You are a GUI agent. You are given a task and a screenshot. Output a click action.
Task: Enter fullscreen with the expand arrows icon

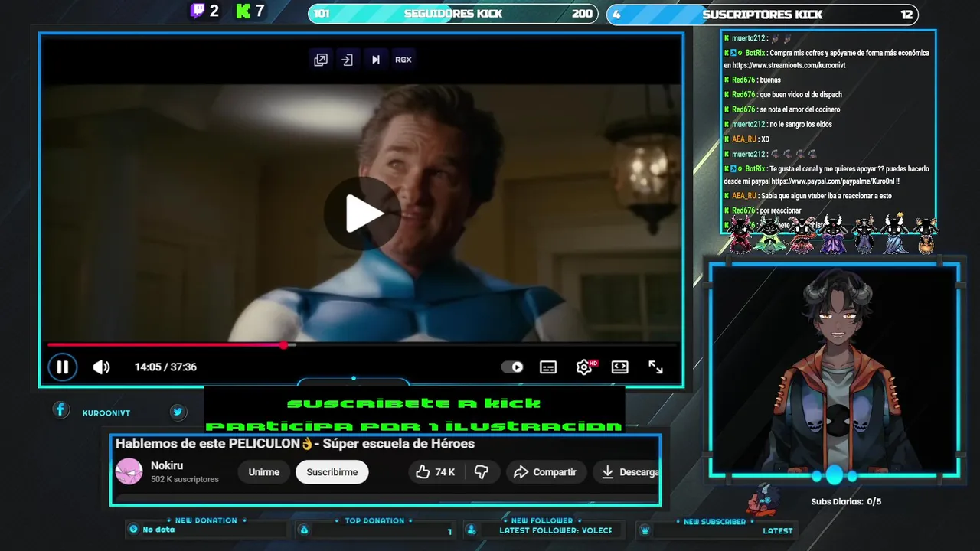click(656, 367)
